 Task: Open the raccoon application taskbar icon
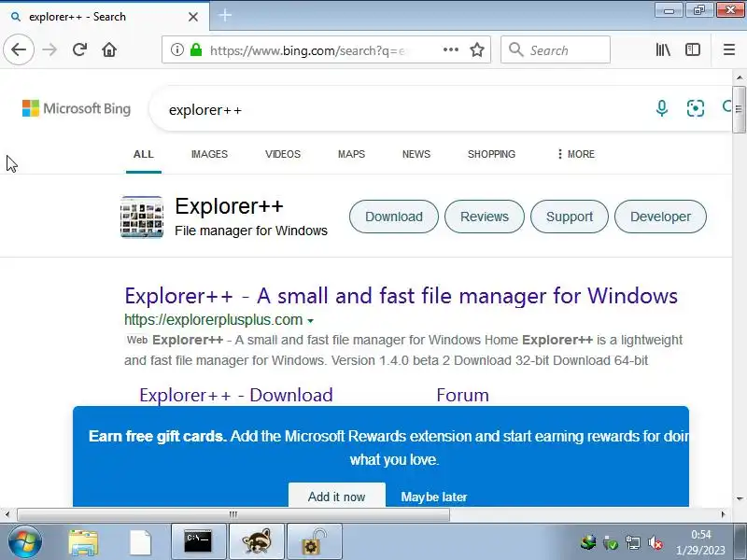tap(256, 541)
